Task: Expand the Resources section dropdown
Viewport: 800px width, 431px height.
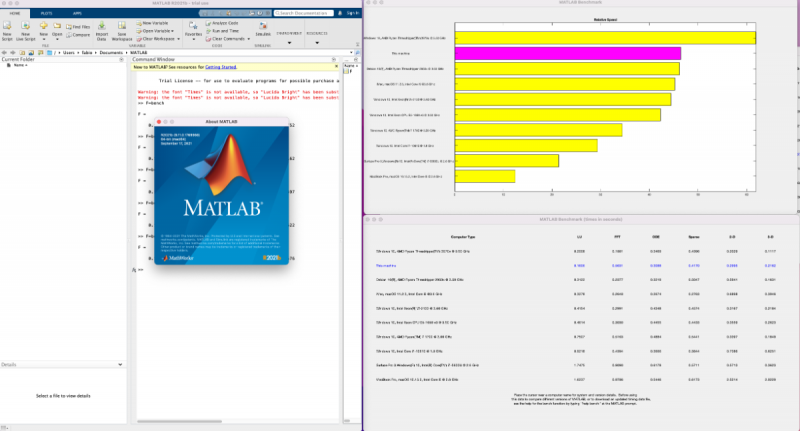Action: 317,43
